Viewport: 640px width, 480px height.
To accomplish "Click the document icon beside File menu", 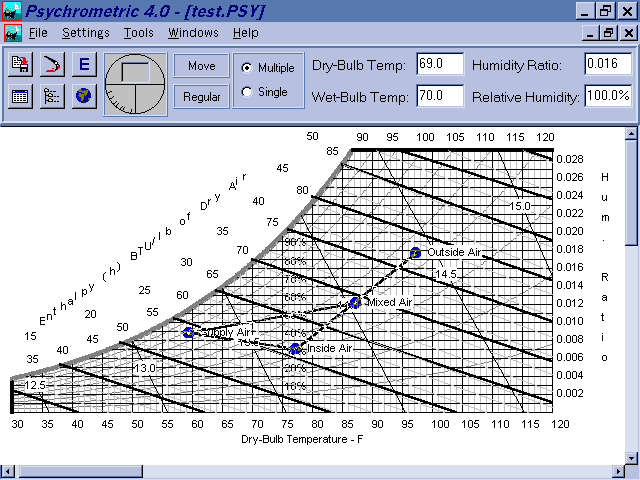I will pyautogui.click(x=13, y=33).
